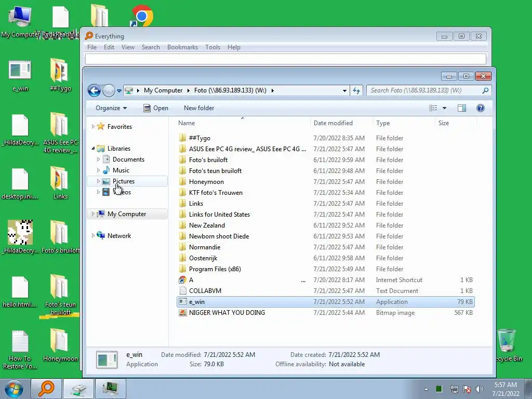The height and width of the screenshot is (399, 532).
Task: Expand the My Computer tree node
Action: [93, 214]
